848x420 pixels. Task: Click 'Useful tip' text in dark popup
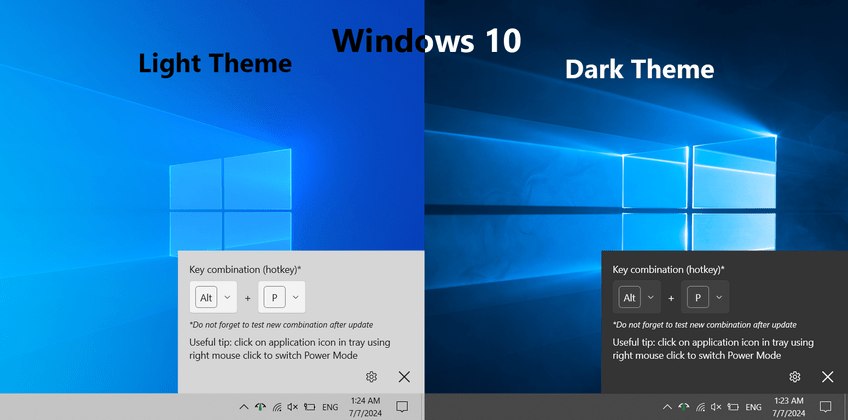(x=713, y=349)
